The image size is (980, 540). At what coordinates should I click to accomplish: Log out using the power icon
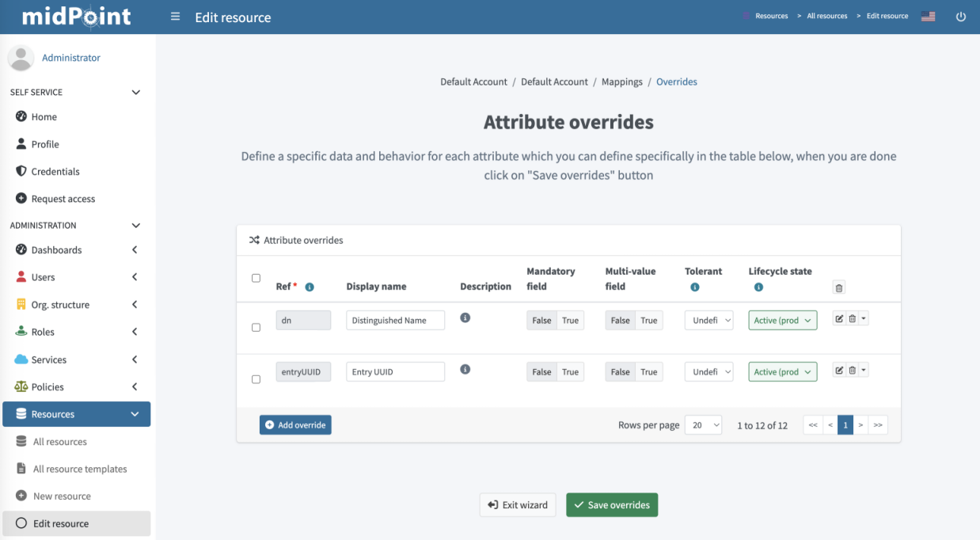tap(960, 16)
